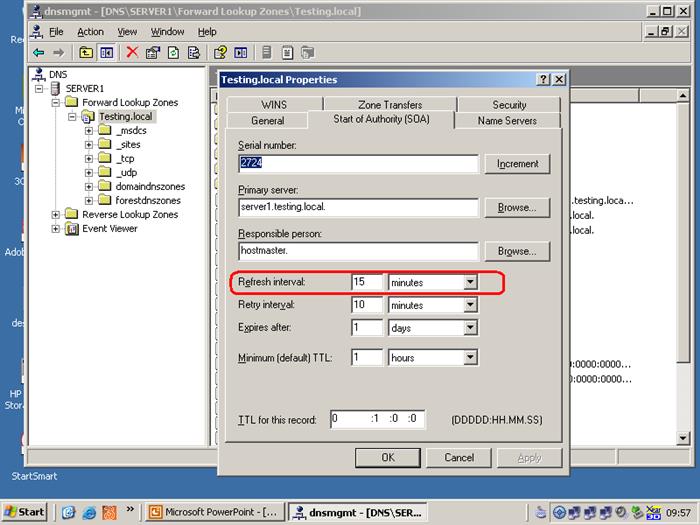This screenshot has width=700, height=525.
Task: Open the Expires after units dropdown
Action: click(x=470, y=328)
